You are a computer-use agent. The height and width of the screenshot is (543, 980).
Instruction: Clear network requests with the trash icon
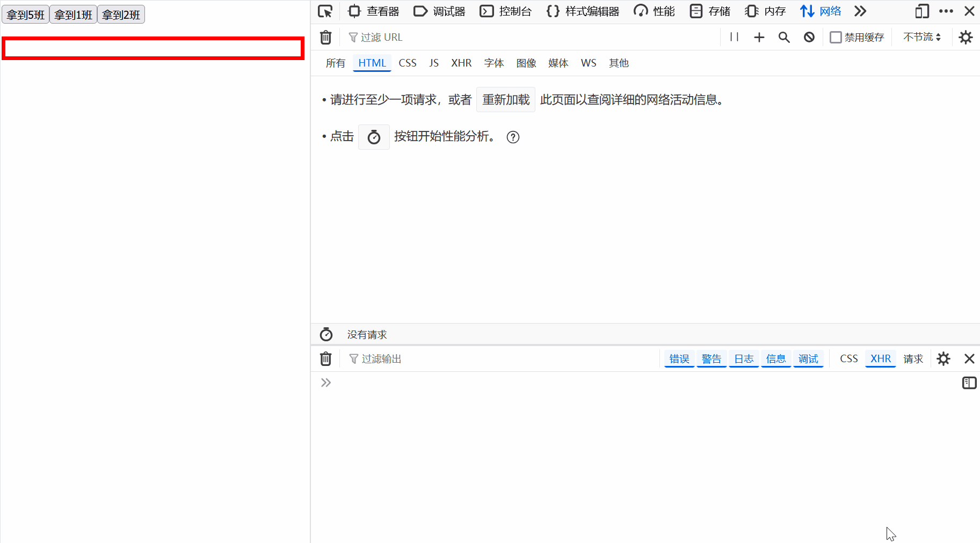pyautogui.click(x=325, y=37)
